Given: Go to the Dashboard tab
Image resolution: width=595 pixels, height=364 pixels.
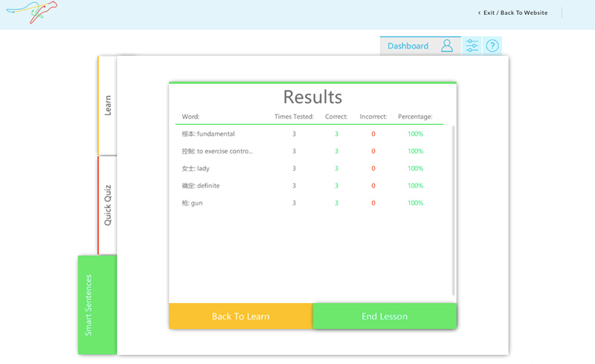Looking at the screenshot, I should tap(408, 46).
